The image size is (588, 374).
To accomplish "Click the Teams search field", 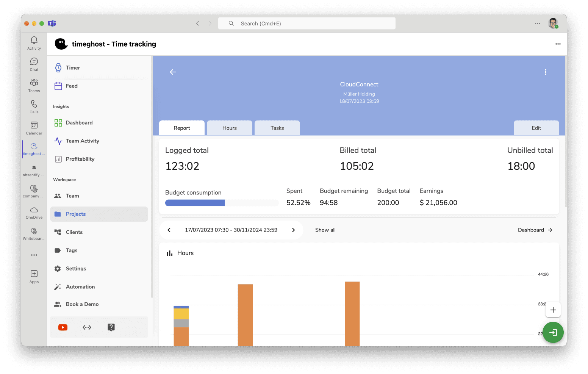I will point(307,23).
